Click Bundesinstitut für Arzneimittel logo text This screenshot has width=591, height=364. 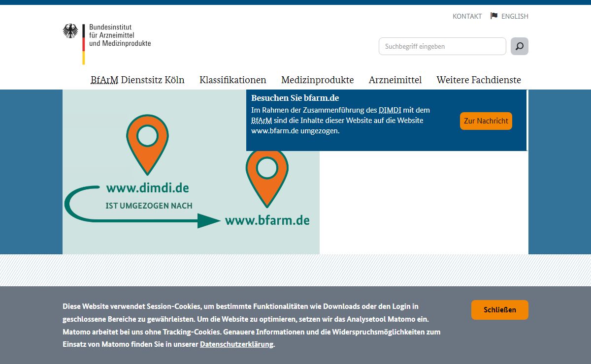click(x=120, y=35)
